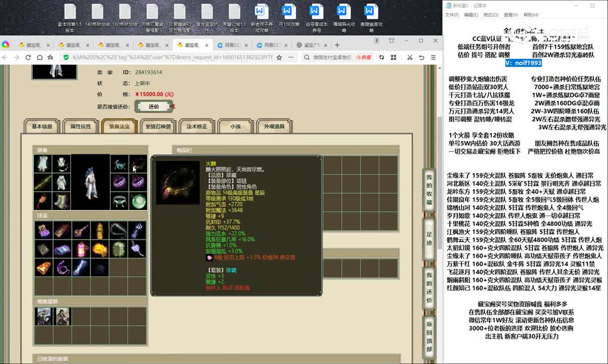Viewport: 608px width, 364px height.
Task: Click the character figure in equipment panel
Action: click(x=90, y=183)
